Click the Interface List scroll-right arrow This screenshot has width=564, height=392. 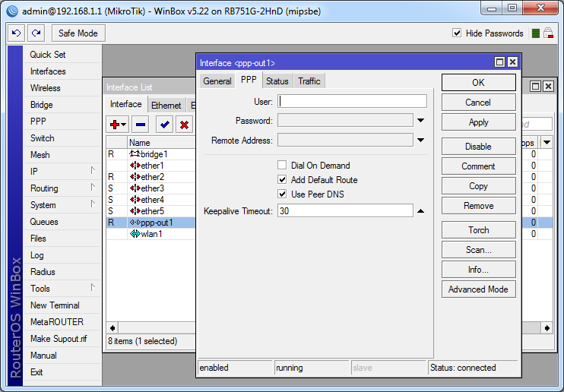[x=547, y=328]
